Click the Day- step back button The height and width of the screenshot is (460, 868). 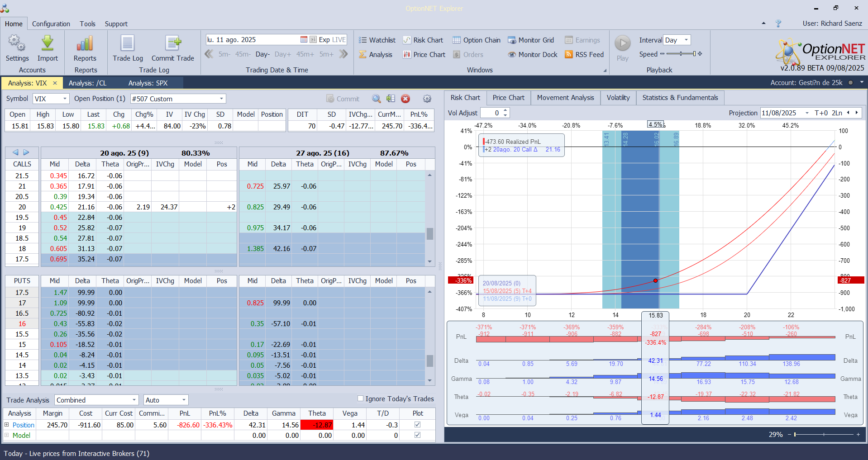[262, 54]
